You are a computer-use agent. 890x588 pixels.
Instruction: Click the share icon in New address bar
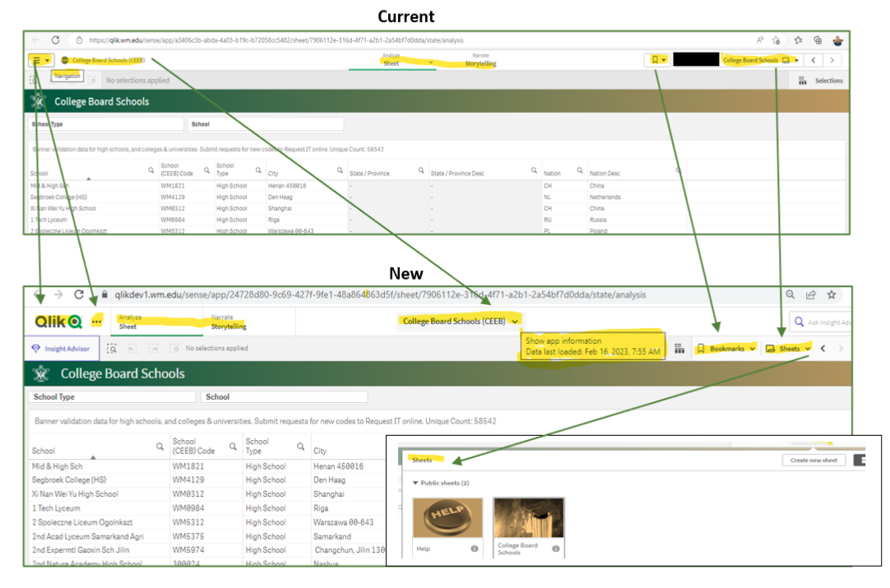pos(810,294)
